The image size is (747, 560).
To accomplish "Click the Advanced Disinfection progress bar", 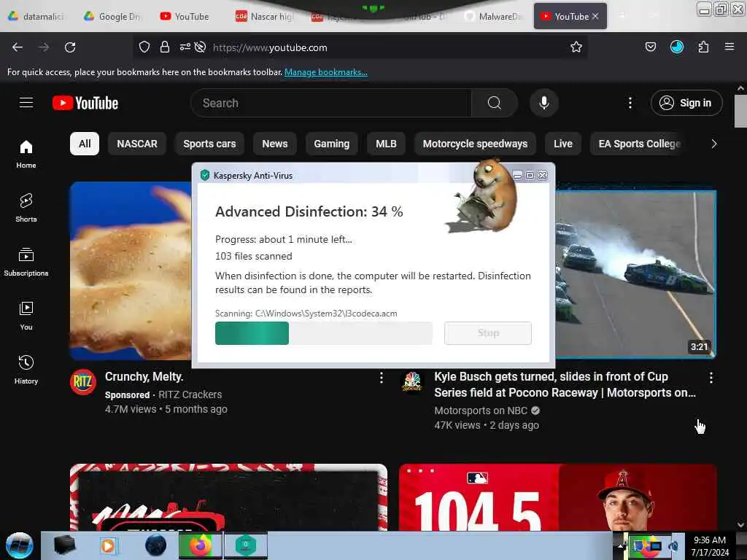I will [324, 332].
